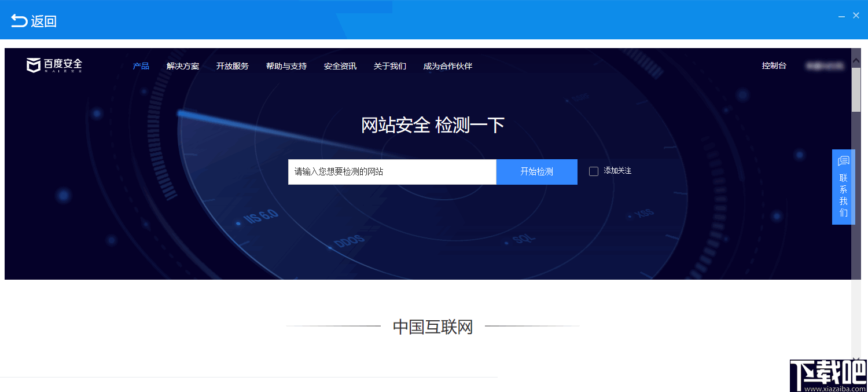Enable the 添加关注 checkbox
This screenshot has width=868, height=392.
593,171
